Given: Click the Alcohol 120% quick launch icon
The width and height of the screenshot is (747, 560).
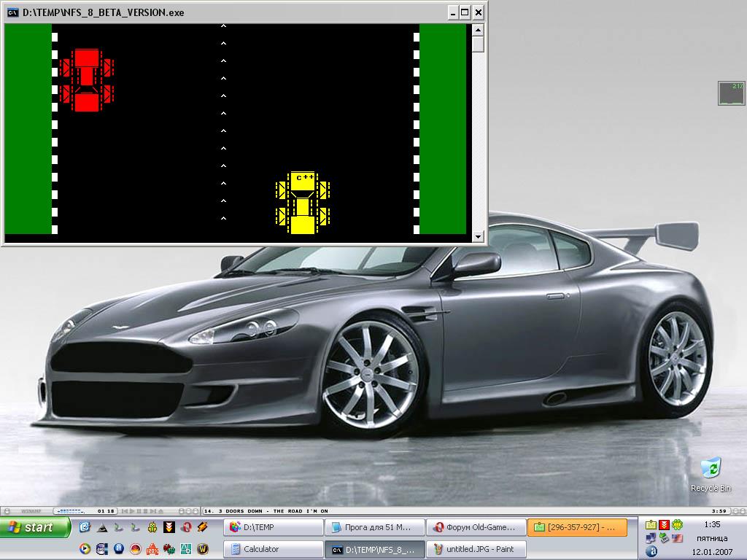Looking at the screenshot, I should tap(152, 549).
